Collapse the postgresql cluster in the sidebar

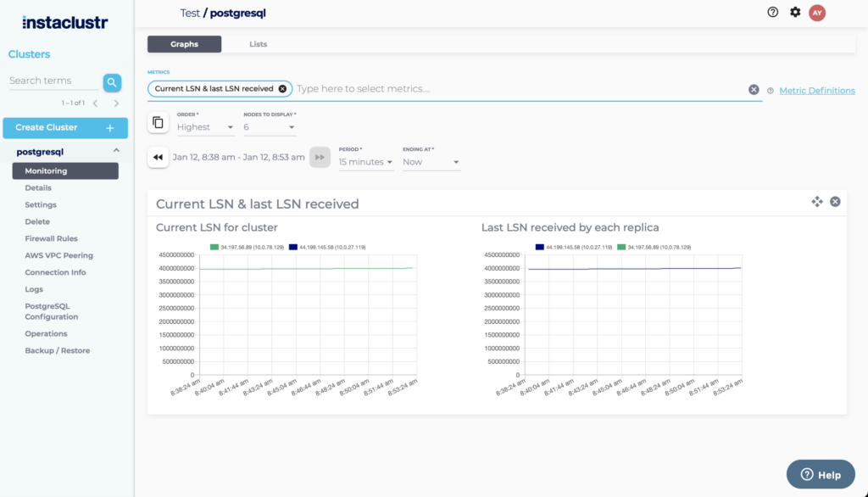pyautogui.click(x=117, y=151)
